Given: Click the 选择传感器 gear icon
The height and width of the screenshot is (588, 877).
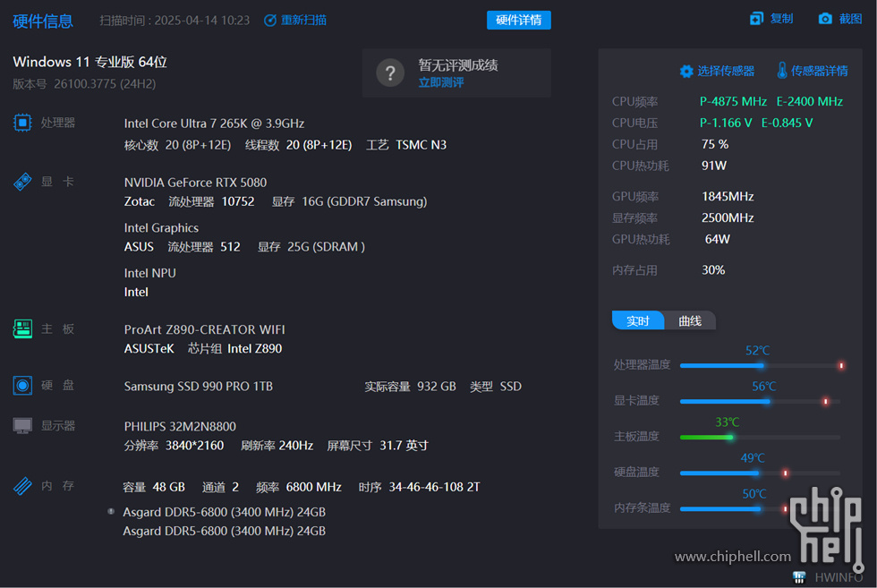Looking at the screenshot, I should pyautogui.click(x=686, y=71).
